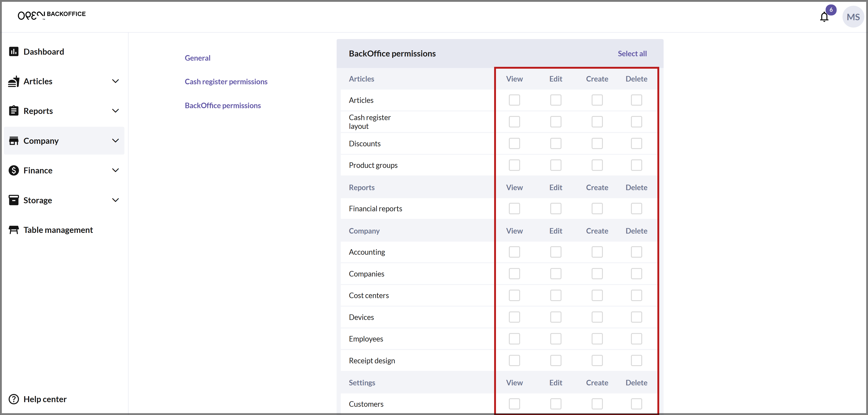This screenshot has height=415, width=868.
Task: Open the Storage menu label
Action: click(x=38, y=200)
